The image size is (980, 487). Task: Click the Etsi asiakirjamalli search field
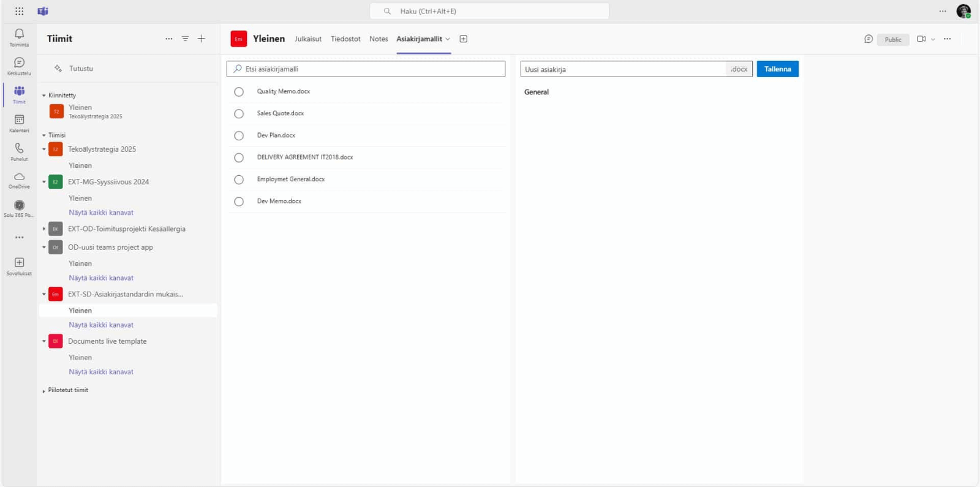coord(367,69)
